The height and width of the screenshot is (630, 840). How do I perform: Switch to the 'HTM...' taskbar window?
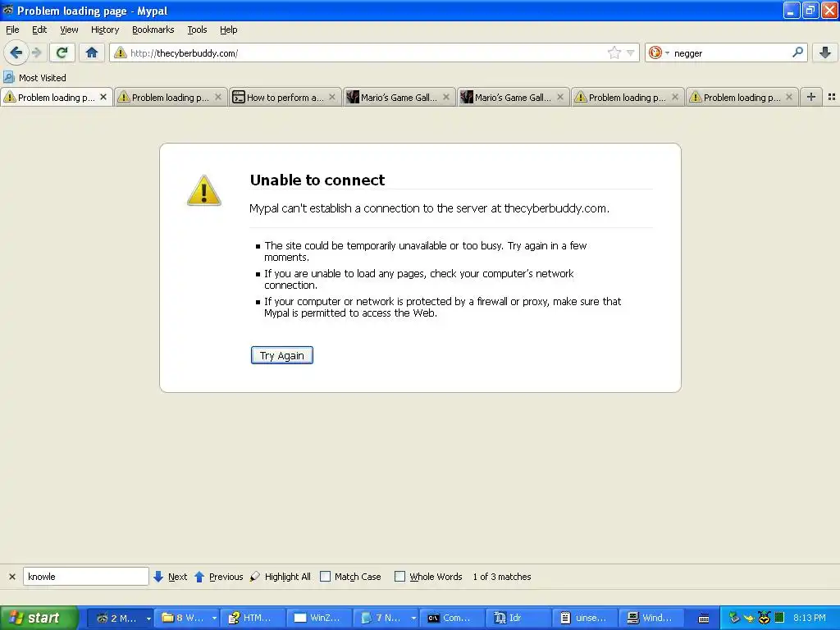(253, 618)
